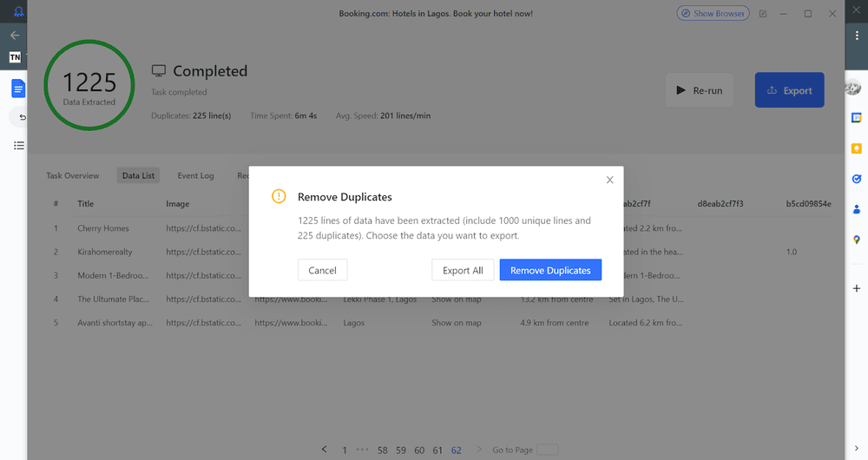Image resolution: width=868 pixels, height=460 pixels.
Task: Open Google Maps side panel icon
Action: pos(857,240)
